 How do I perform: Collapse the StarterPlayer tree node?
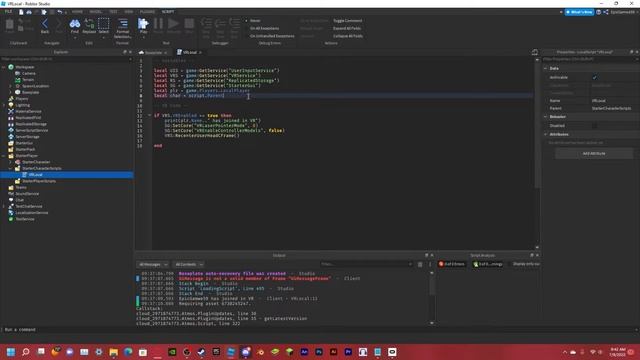4,156
